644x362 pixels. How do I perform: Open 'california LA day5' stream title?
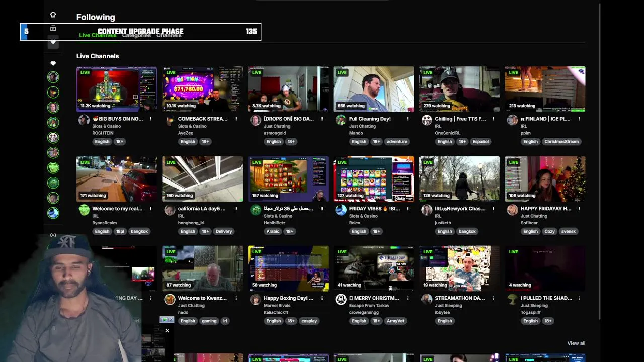[202, 209]
